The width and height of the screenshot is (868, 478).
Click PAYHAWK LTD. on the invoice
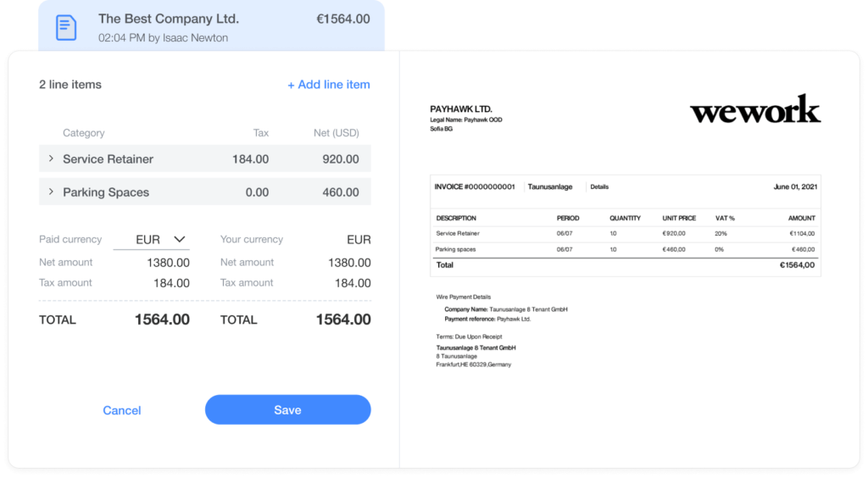461,109
